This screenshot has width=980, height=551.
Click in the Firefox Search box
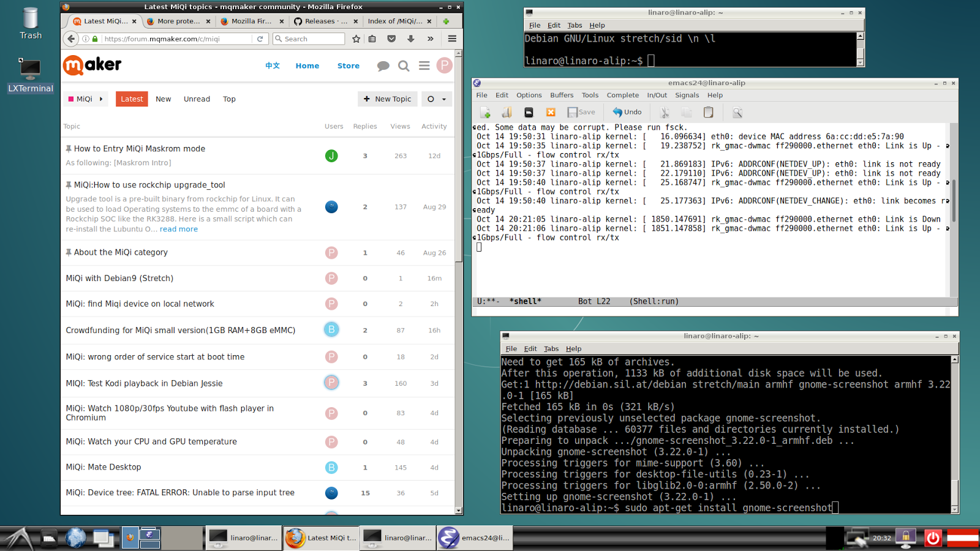point(309,39)
